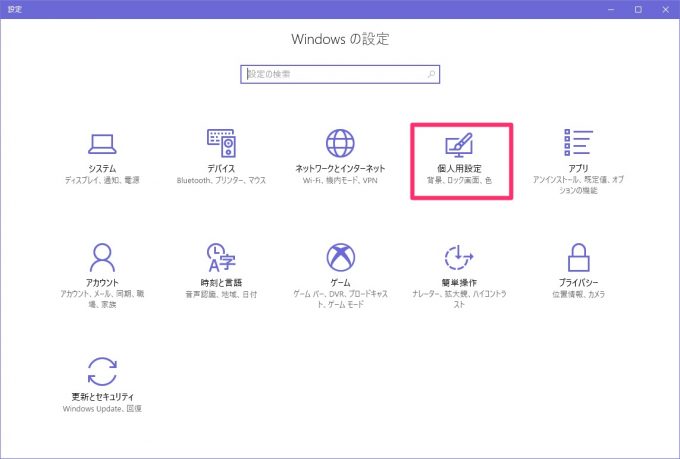Open the アプリ list icon
The height and width of the screenshot is (459, 680).
tap(578, 142)
